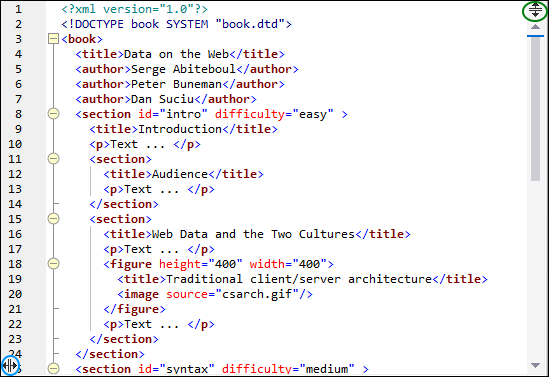Click the id="syntax" attribute

pos(176,369)
